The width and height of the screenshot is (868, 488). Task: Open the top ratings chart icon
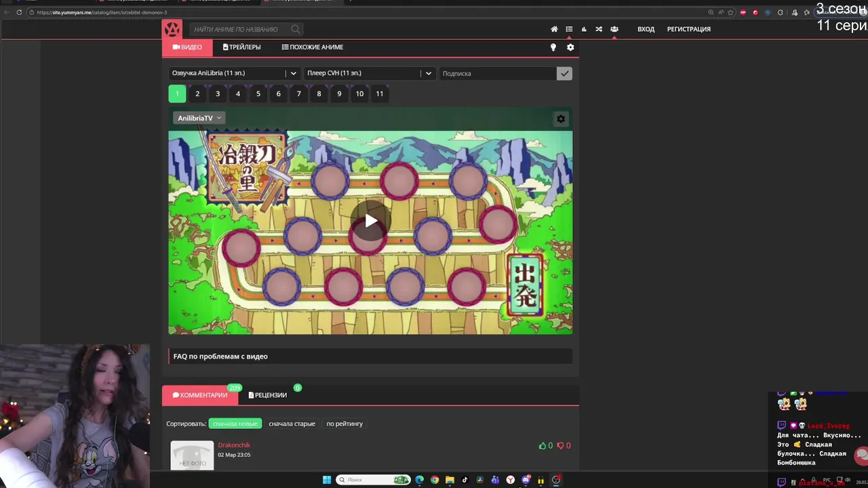coord(584,29)
